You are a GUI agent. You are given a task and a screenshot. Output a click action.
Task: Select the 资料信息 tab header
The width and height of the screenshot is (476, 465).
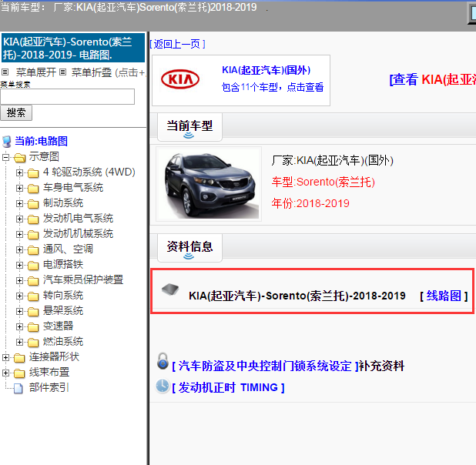(189, 248)
